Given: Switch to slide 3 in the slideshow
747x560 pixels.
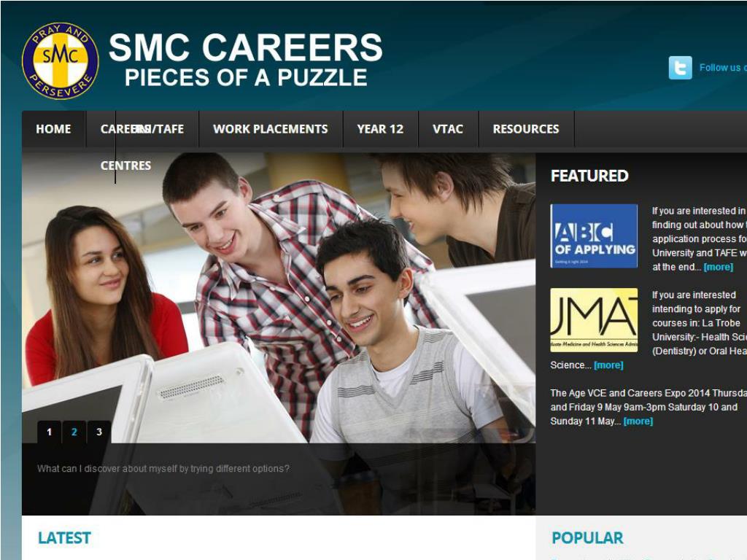Looking at the screenshot, I should pos(99,432).
